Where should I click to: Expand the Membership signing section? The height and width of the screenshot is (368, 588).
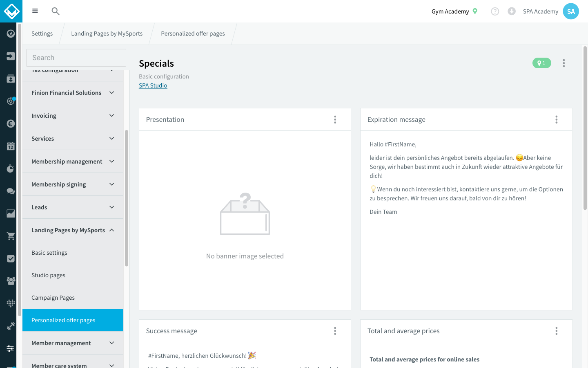pyautogui.click(x=73, y=184)
